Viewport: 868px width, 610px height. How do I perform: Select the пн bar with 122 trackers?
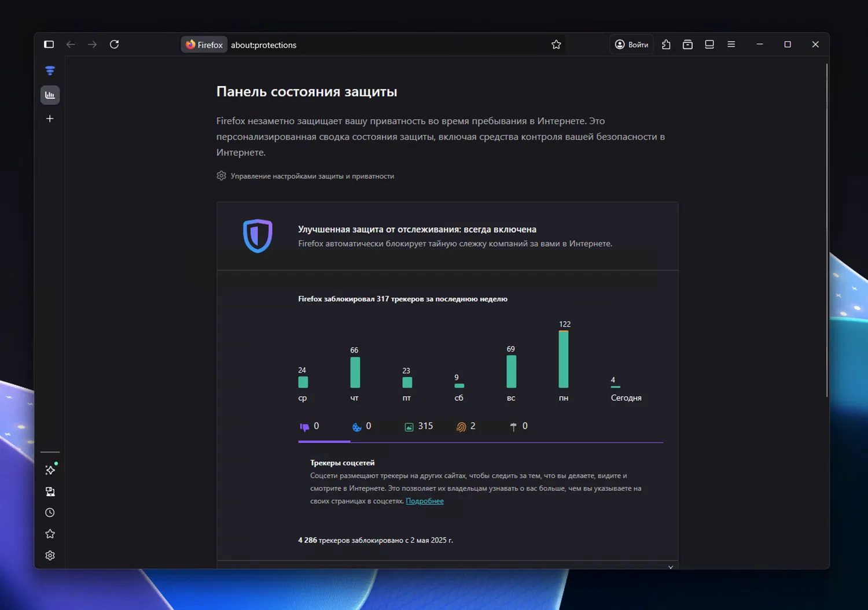point(564,359)
